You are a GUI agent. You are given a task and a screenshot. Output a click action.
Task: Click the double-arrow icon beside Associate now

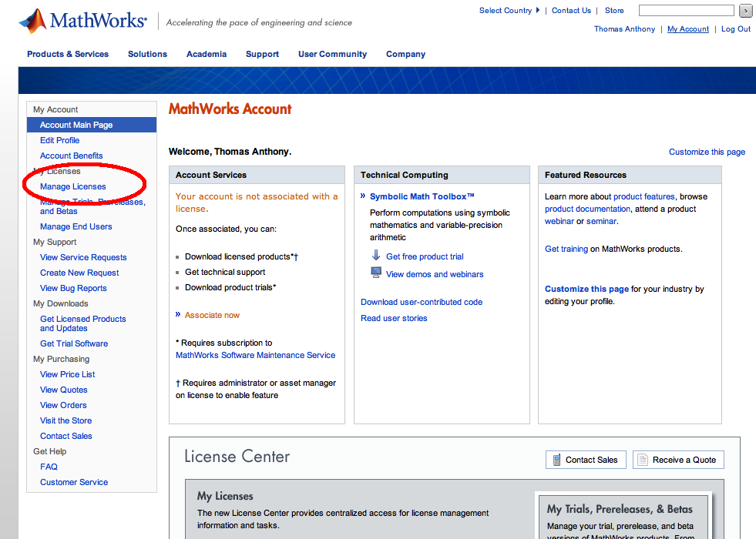tap(178, 314)
